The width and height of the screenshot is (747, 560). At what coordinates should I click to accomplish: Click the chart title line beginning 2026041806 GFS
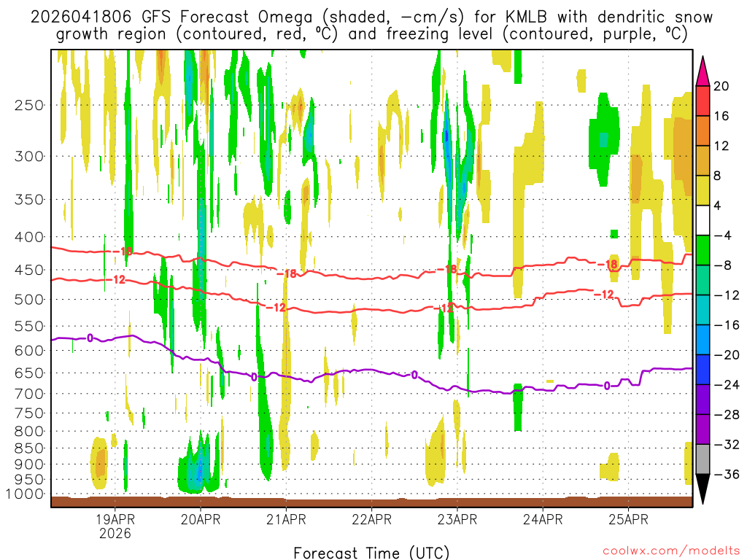[x=371, y=17]
